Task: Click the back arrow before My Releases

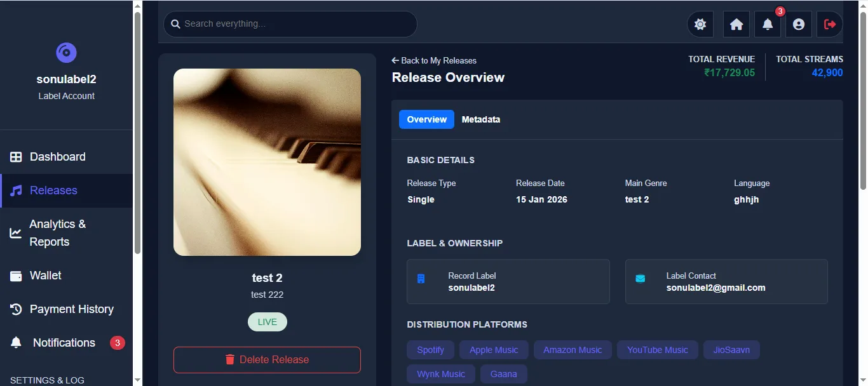Action: (x=395, y=60)
